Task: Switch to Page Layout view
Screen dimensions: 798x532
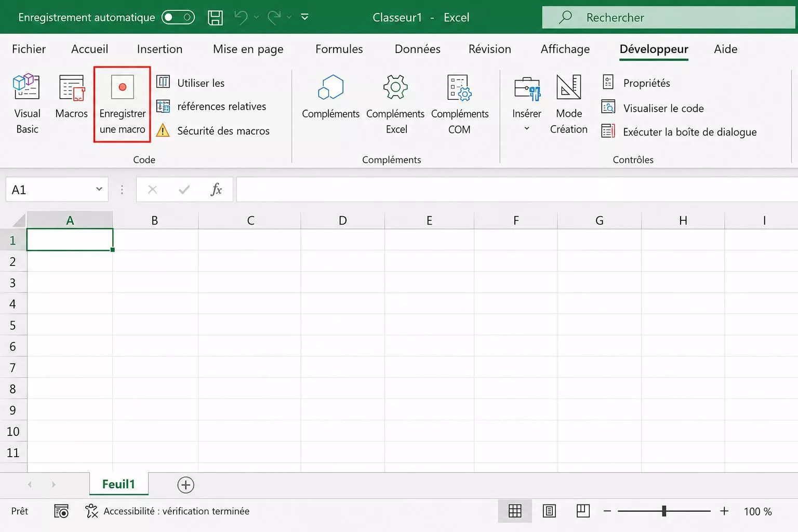Action: (x=549, y=511)
